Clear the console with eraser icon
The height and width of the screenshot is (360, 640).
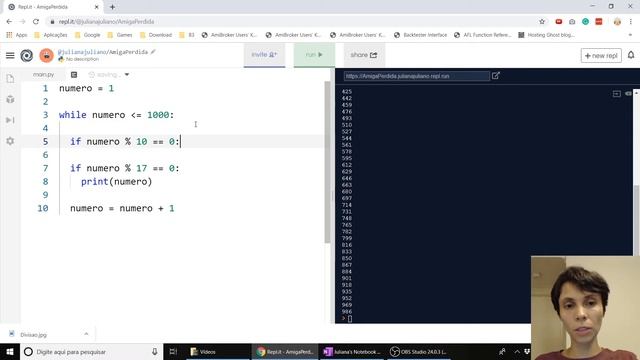pos(628,93)
